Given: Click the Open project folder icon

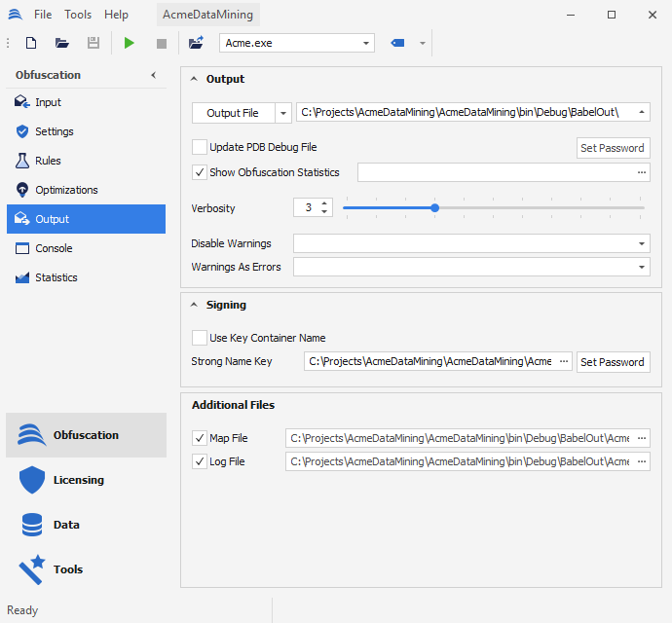Looking at the screenshot, I should [x=62, y=43].
